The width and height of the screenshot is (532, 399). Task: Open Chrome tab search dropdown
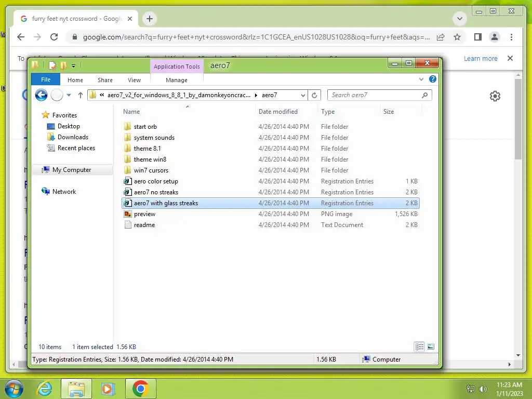pos(460,19)
